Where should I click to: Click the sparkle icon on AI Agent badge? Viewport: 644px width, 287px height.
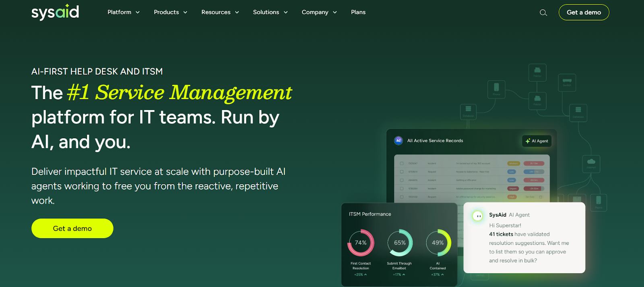click(x=528, y=141)
